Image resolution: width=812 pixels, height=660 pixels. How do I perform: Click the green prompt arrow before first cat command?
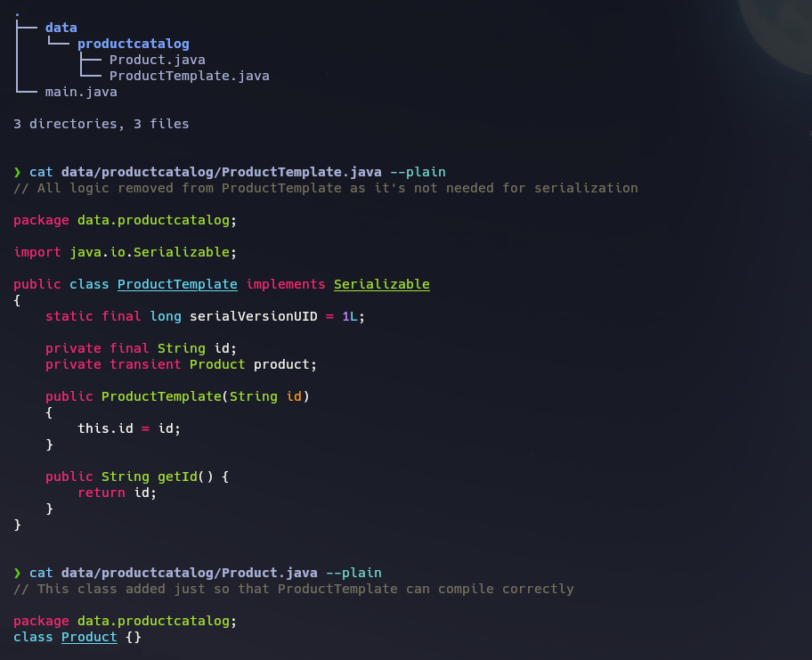point(17,172)
